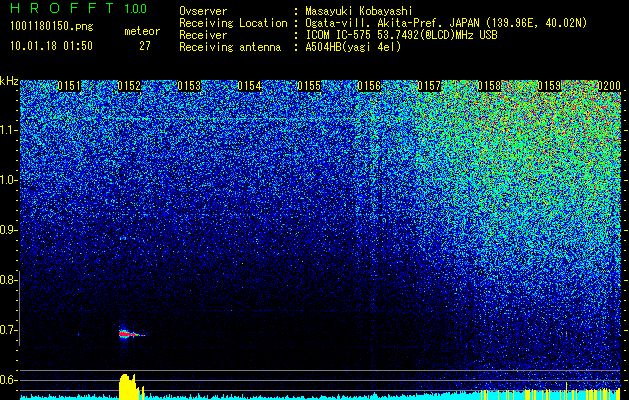Screen dimensions: 629x400
Task: Click the 0153 time marker
Action: coord(189,86)
